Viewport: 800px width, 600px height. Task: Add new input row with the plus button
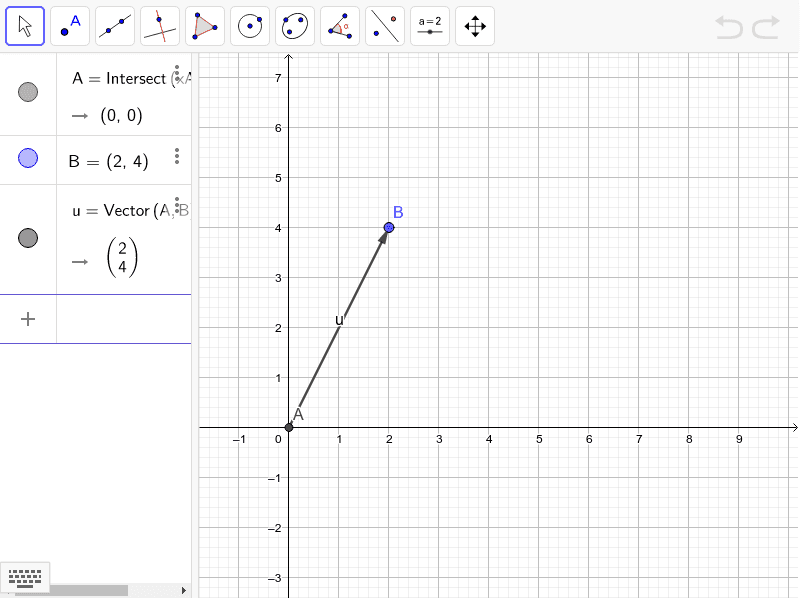[28, 318]
